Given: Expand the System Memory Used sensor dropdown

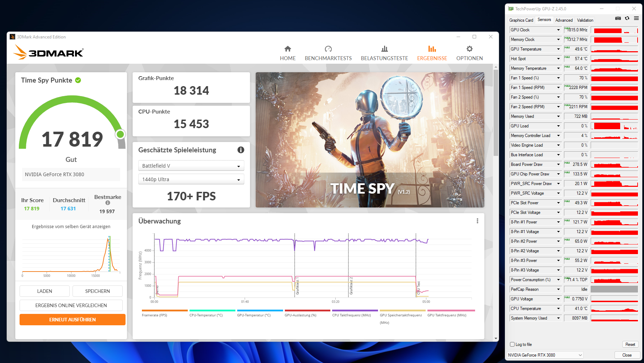Looking at the screenshot, I should tap(558, 318).
